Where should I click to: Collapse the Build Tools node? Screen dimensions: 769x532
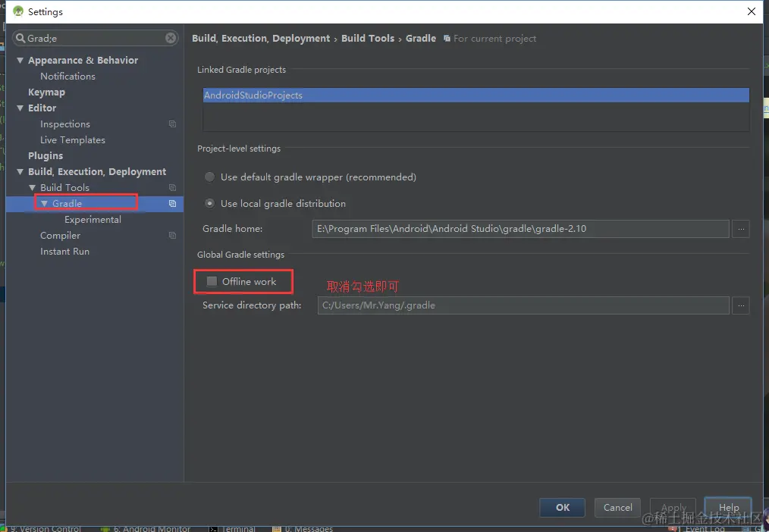pos(33,188)
